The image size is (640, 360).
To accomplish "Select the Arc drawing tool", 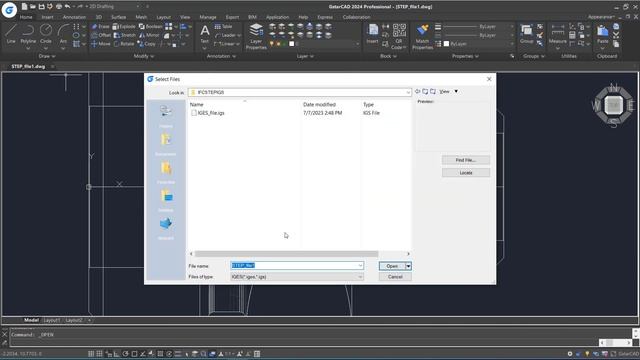I will [63, 34].
